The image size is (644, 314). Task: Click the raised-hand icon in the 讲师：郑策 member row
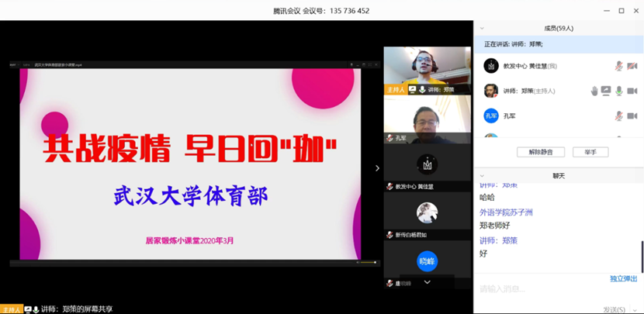(x=594, y=91)
